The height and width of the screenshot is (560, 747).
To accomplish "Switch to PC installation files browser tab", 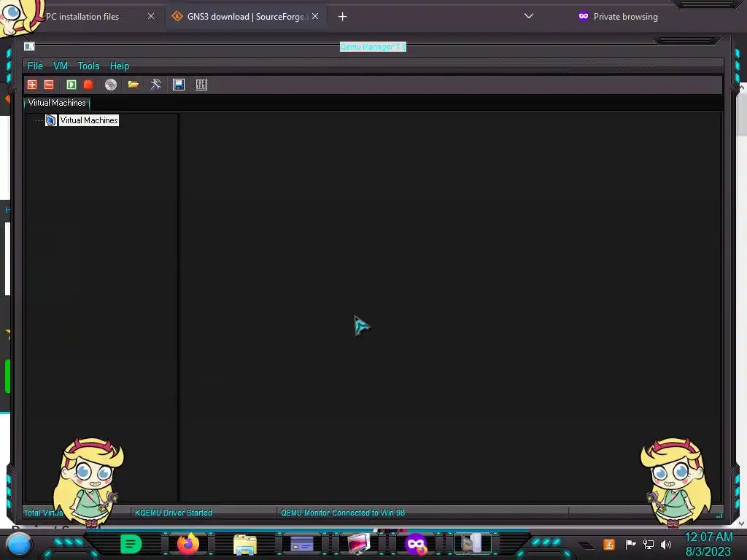I will pos(82,17).
